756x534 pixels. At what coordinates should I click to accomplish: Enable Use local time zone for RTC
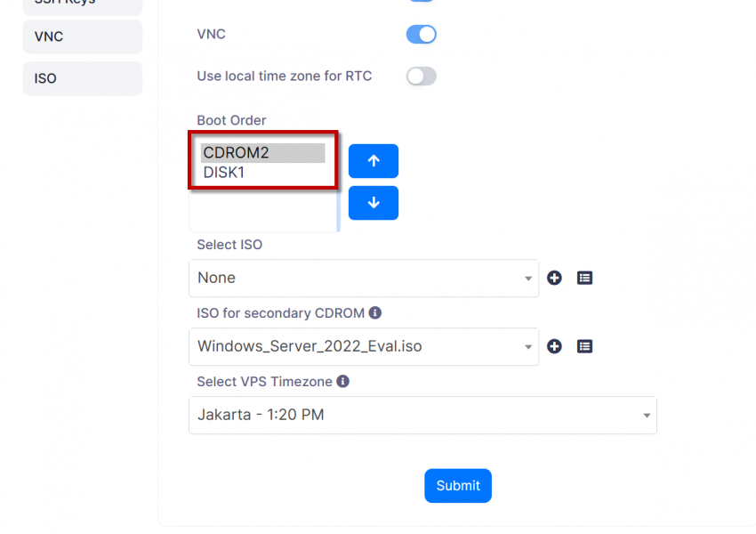click(421, 77)
